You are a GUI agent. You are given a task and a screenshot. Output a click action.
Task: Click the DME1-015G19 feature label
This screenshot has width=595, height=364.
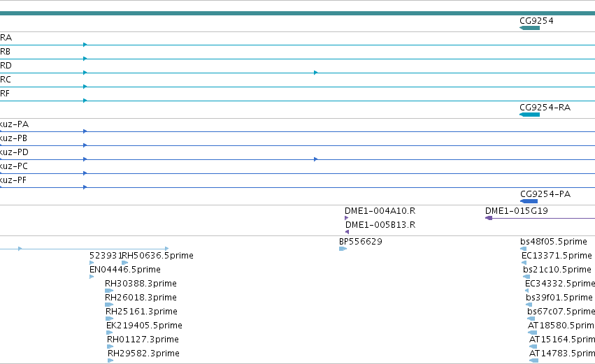coord(517,211)
